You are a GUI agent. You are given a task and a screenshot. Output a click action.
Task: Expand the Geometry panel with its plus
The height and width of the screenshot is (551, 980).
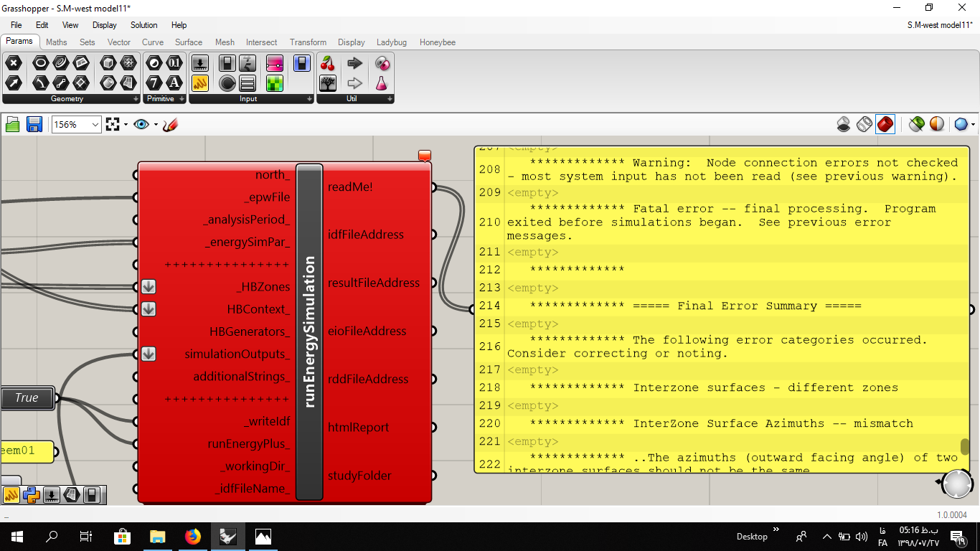point(136,99)
